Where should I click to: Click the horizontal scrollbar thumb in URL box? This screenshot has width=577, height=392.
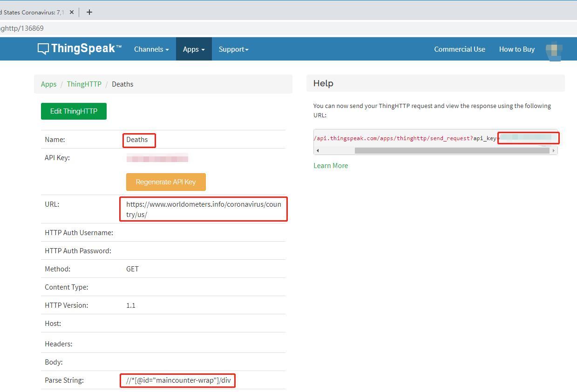(452, 150)
